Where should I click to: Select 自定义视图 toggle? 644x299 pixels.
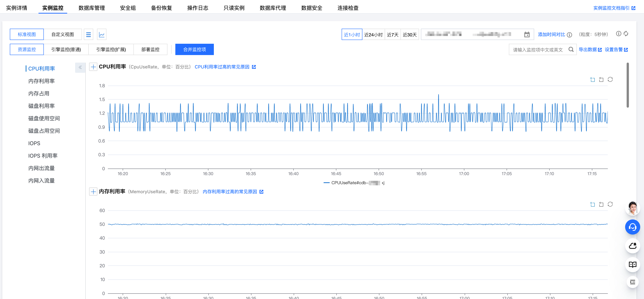tap(63, 34)
